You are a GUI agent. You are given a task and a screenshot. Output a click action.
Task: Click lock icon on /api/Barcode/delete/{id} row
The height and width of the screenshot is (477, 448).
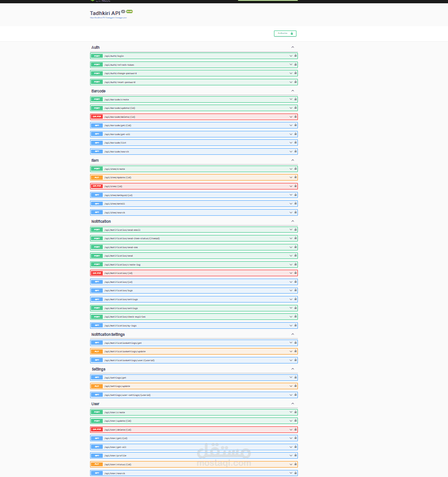295,116
